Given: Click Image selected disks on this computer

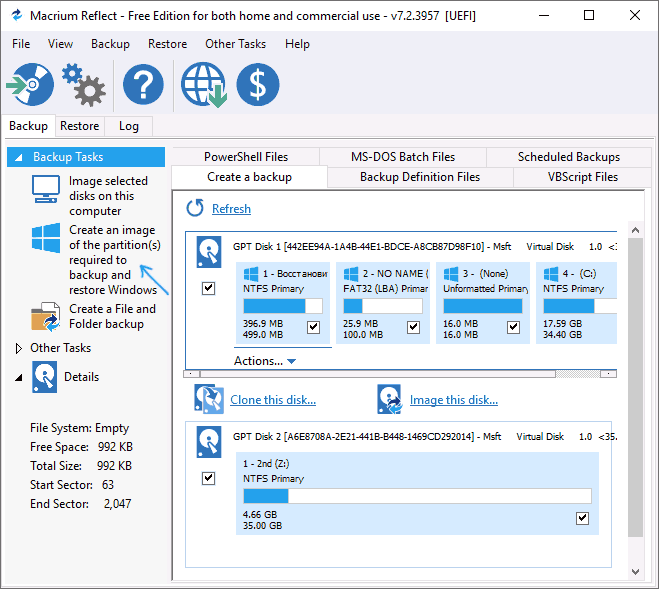Looking at the screenshot, I should click(108, 196).
